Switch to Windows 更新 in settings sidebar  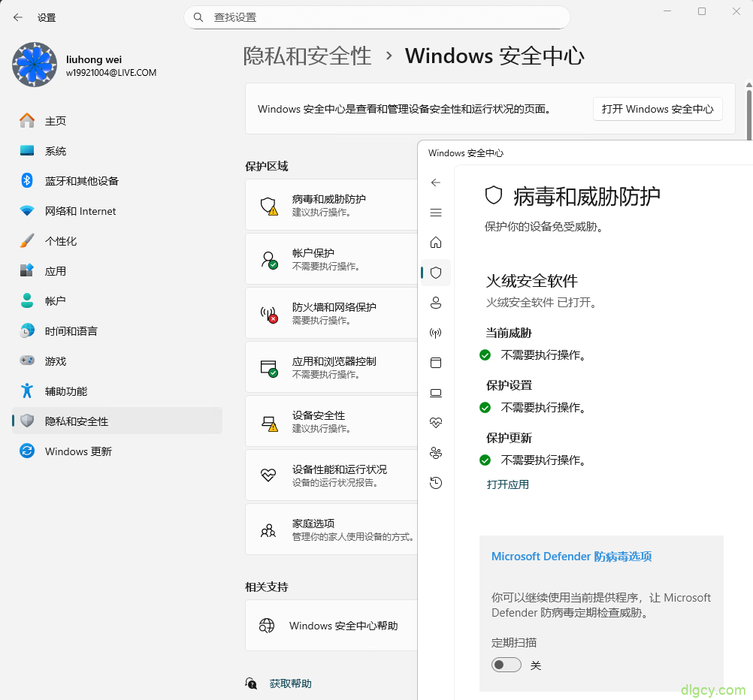pos(78,451)
